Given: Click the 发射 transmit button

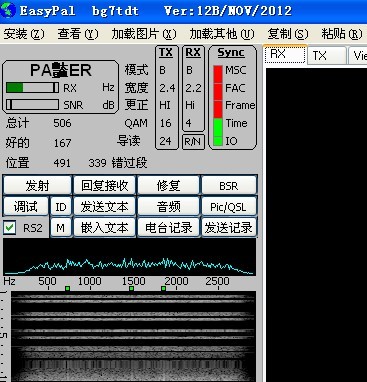Looking at the screenshot, I should click(x=37, y=185).
